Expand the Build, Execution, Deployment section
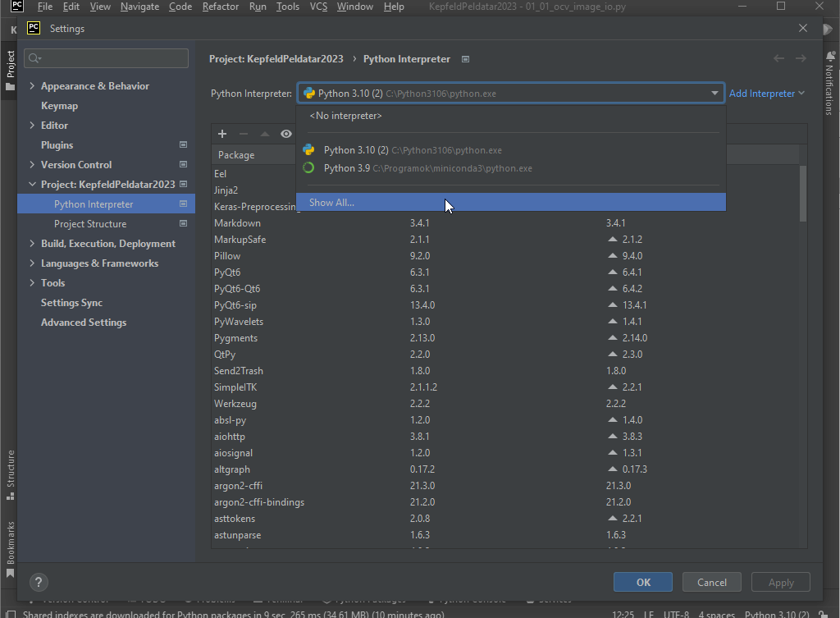840x618 pixels. tap(32, 243)
